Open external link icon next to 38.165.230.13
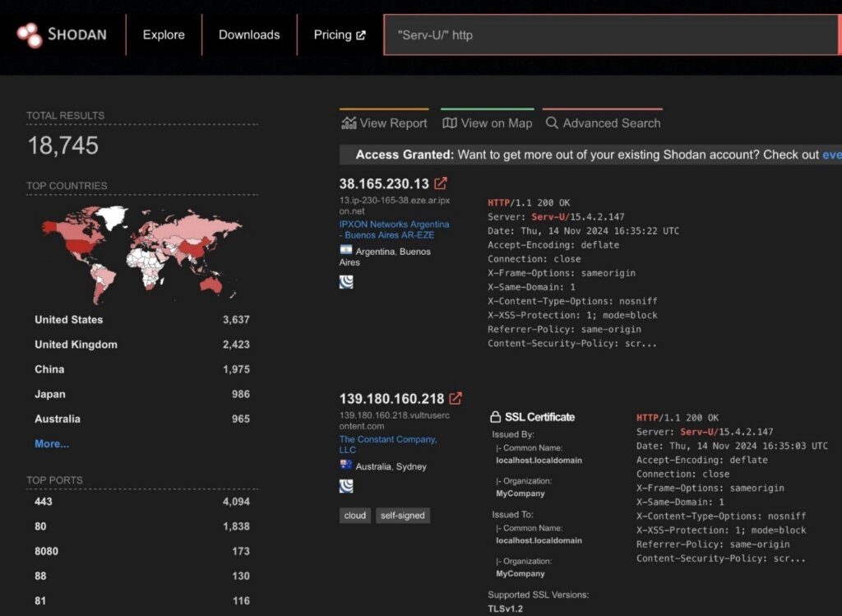Image resolution: width=842 pixels, height=616 pixels. coord(441,183)
